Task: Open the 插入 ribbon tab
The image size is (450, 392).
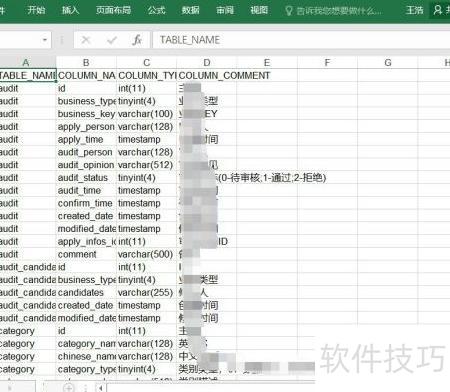Action: [70, 10]
